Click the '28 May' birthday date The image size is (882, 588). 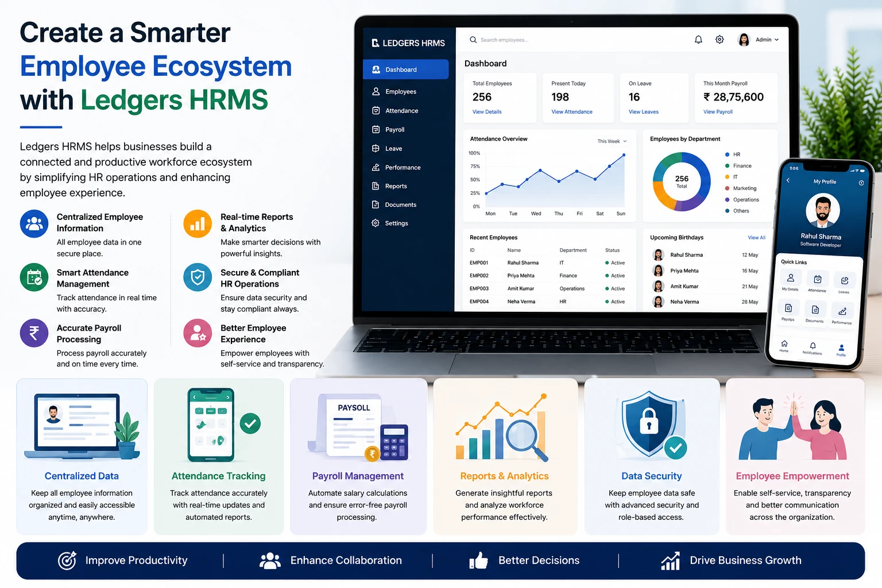[750, 302]
